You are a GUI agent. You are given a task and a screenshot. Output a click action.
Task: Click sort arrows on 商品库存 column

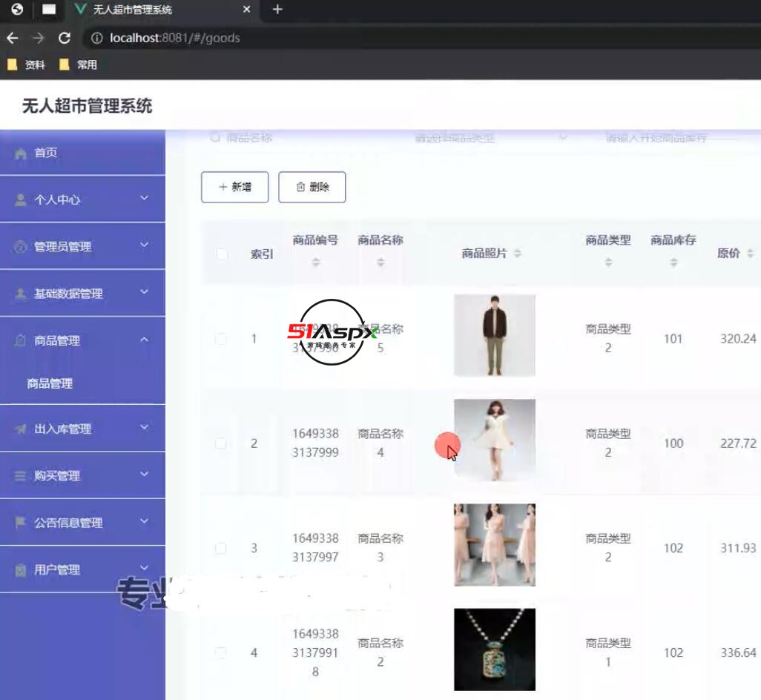click(x=673, y=262)
